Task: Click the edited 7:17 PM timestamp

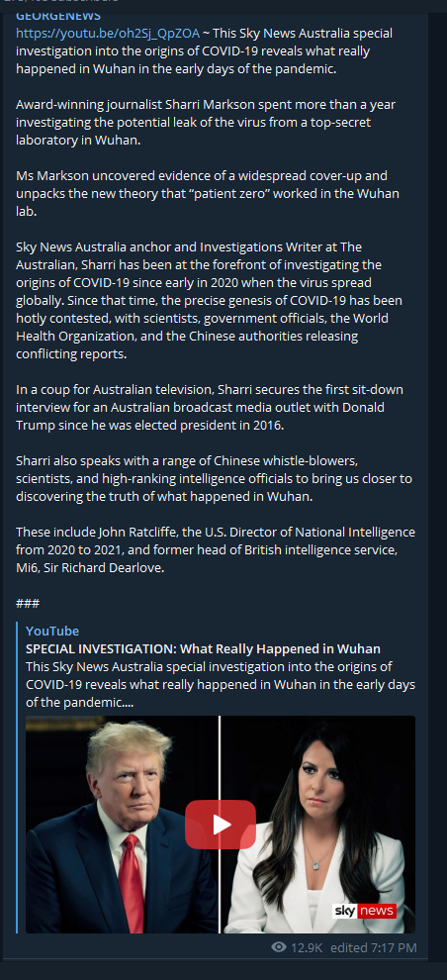Action: [x=374, y=947]
